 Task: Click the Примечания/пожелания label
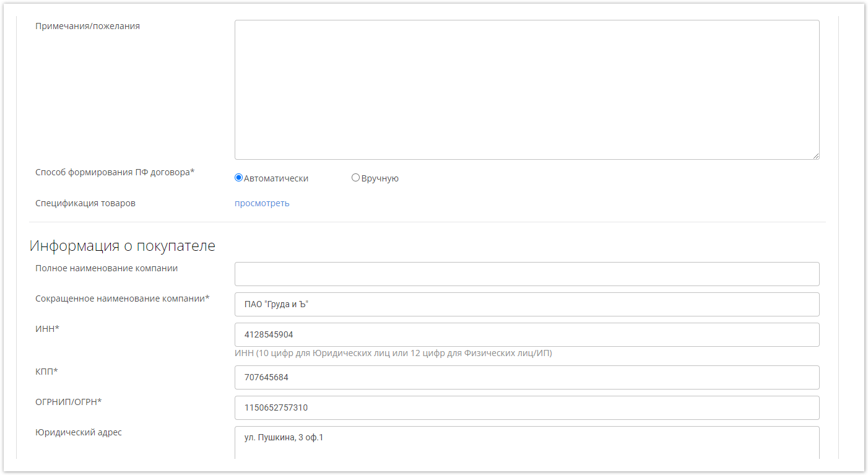point(87,26)
